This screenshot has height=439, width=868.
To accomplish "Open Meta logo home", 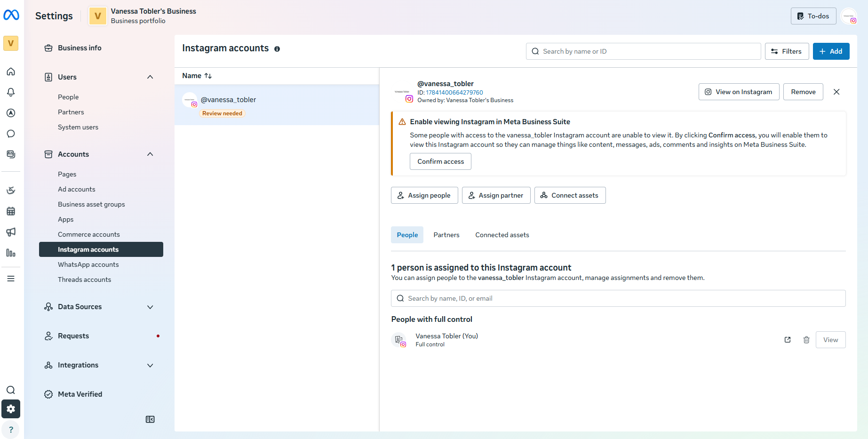I will click(x=11, y=15).
